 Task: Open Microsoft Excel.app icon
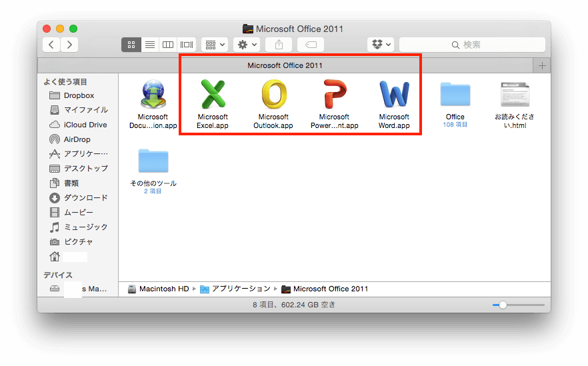click(213, 94)
